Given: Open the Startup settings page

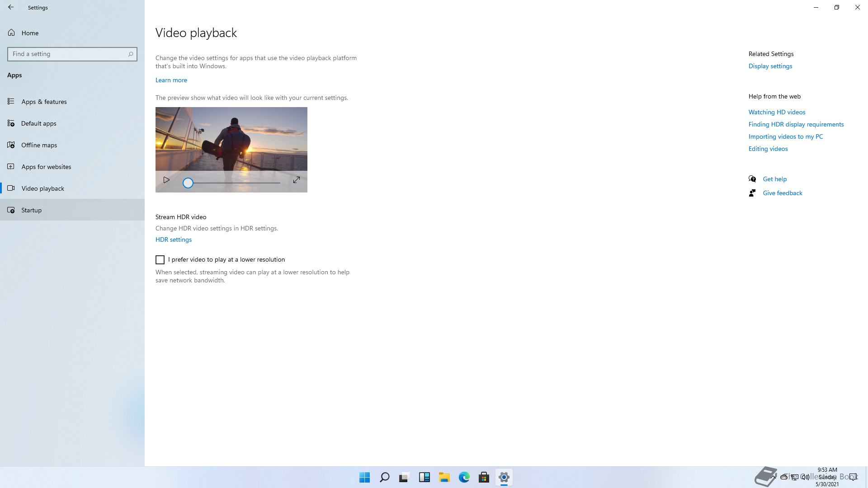Looking at the screenshot, I should click(x=72, y=210).
